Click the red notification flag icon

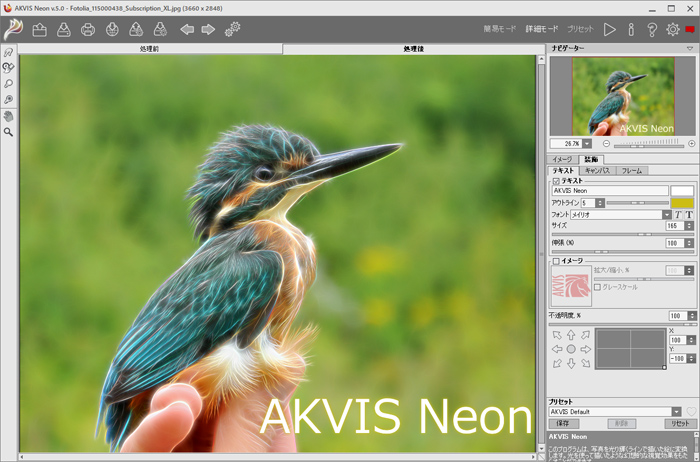690,29
